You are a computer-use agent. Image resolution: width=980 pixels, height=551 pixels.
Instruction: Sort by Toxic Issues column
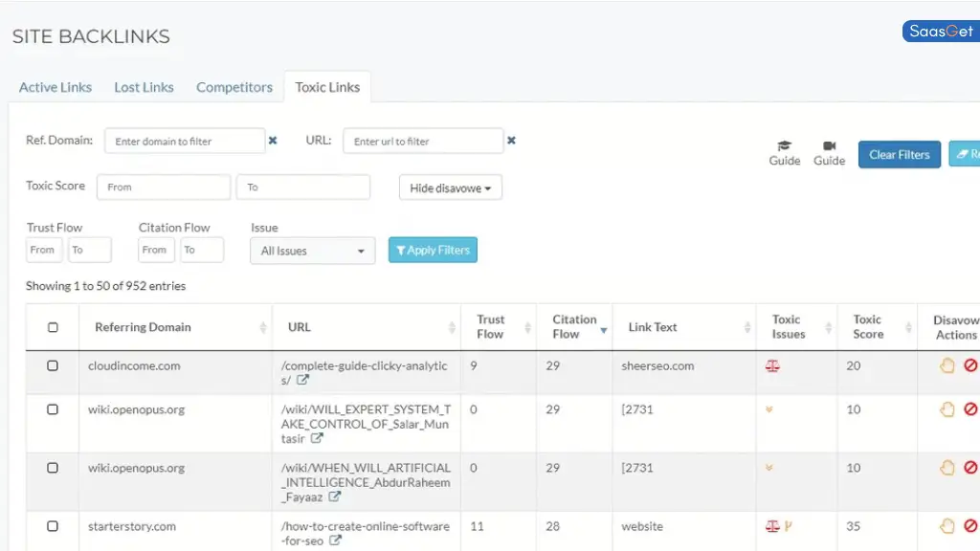coord(797,327)
